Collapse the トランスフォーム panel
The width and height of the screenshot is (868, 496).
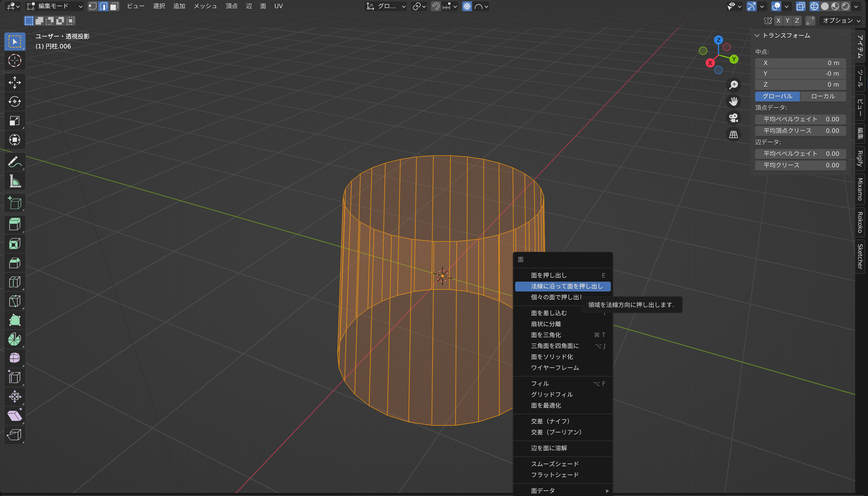click(757, 36)
